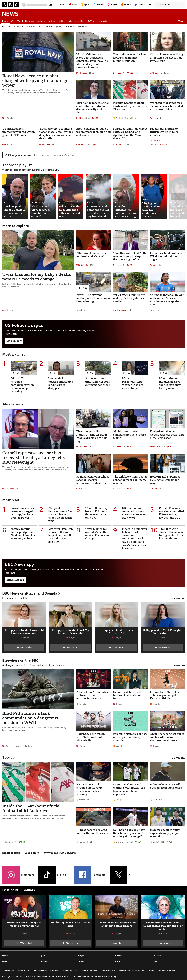
Task: Open the Facebook icon
Action: point(83,875)
